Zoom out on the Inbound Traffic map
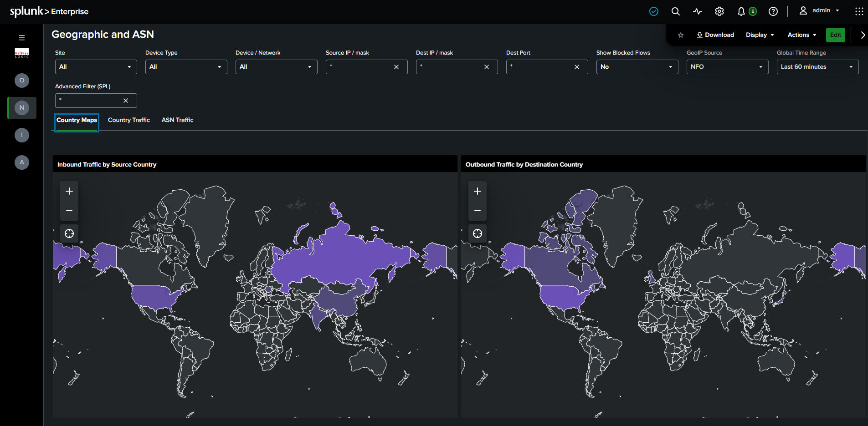Image resolution: width=868 pixels, height=426 pixels. pyautogui.click(x=69, y=211)
